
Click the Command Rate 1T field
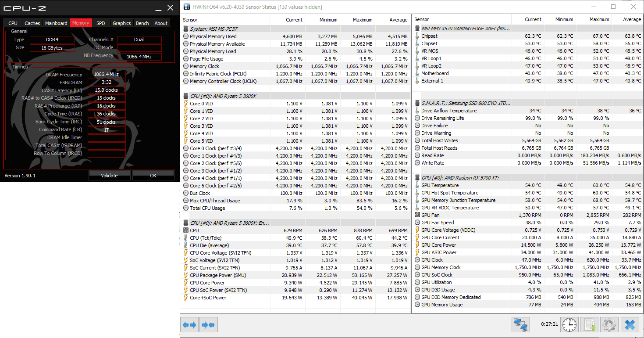coord(106,130)
